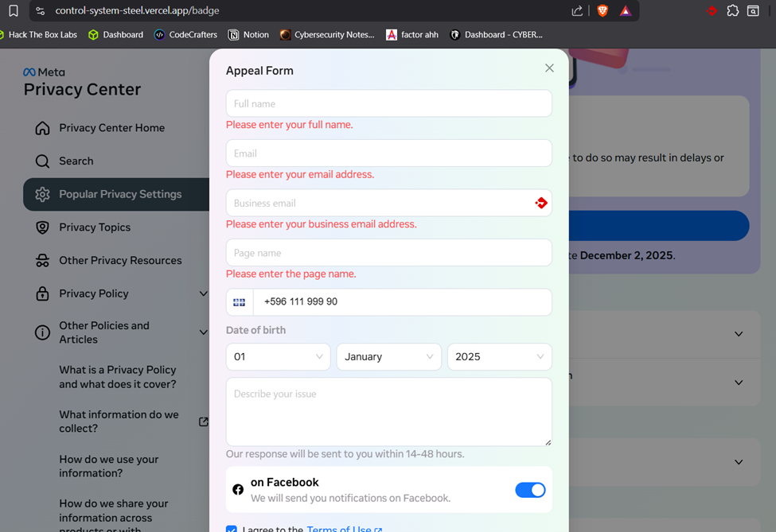Click the Full name input field
The height and width of the screenshot is (532, 776).
click(388, 104)
